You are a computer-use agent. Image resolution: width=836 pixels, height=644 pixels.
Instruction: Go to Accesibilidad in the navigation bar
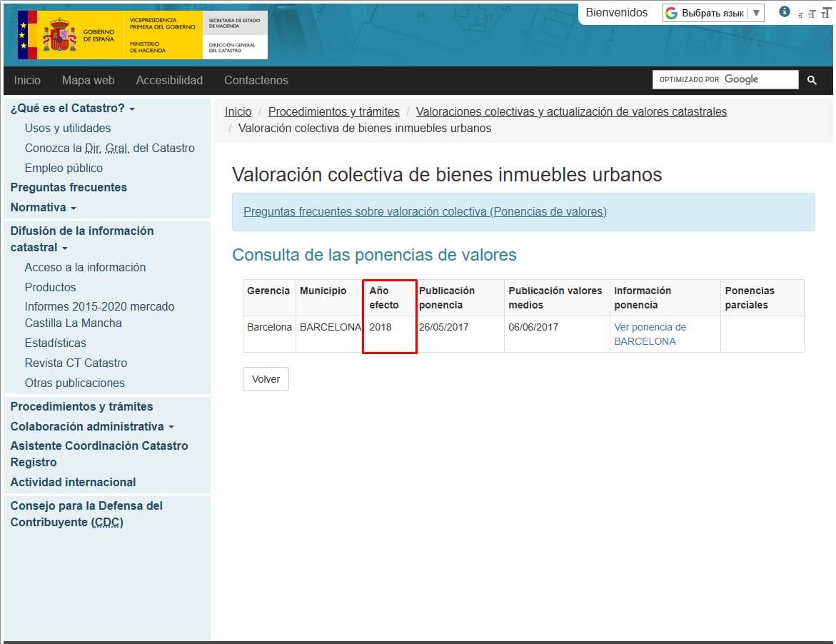169,80
